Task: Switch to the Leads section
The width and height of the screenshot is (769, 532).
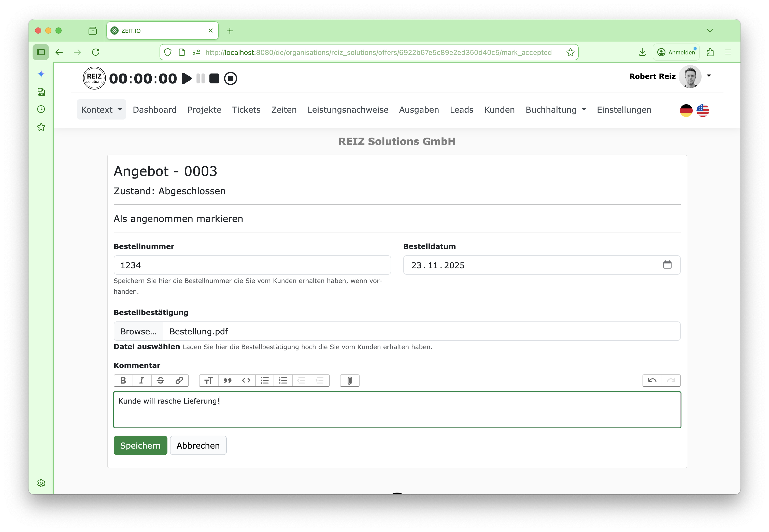Action: tap(462, 109)
